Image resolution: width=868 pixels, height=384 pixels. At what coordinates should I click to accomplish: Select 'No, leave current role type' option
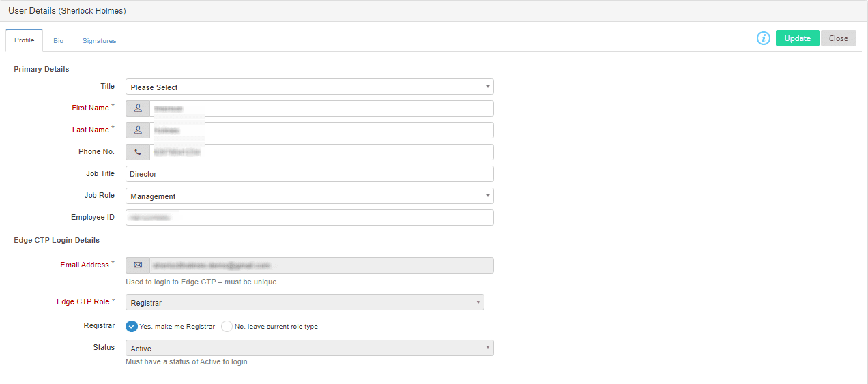(x=227, y=326)
